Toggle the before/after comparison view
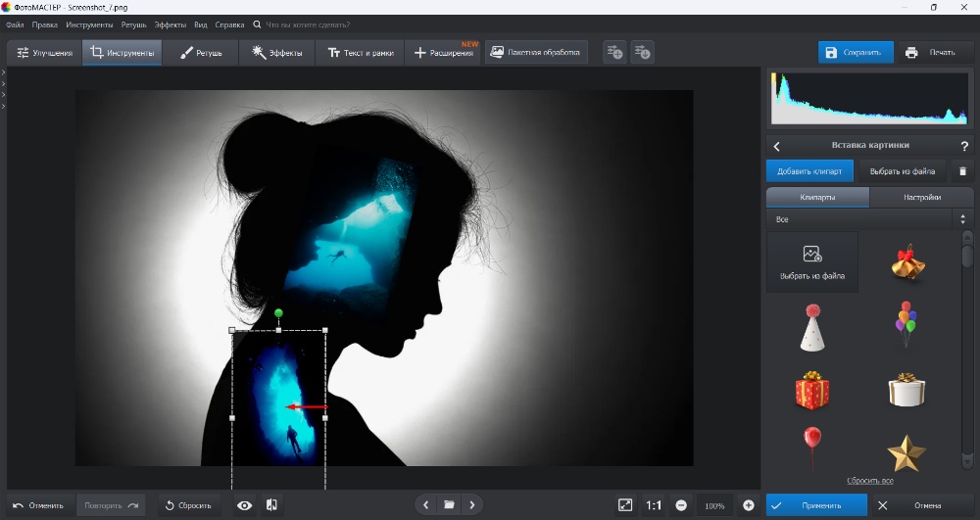 [x=271, y=505]
